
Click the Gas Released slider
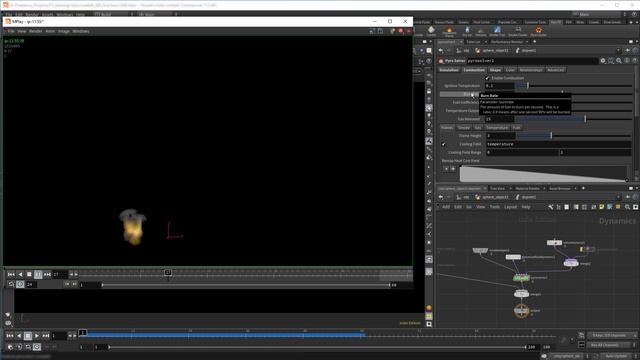pyautogui.click(x=573, y=119)
